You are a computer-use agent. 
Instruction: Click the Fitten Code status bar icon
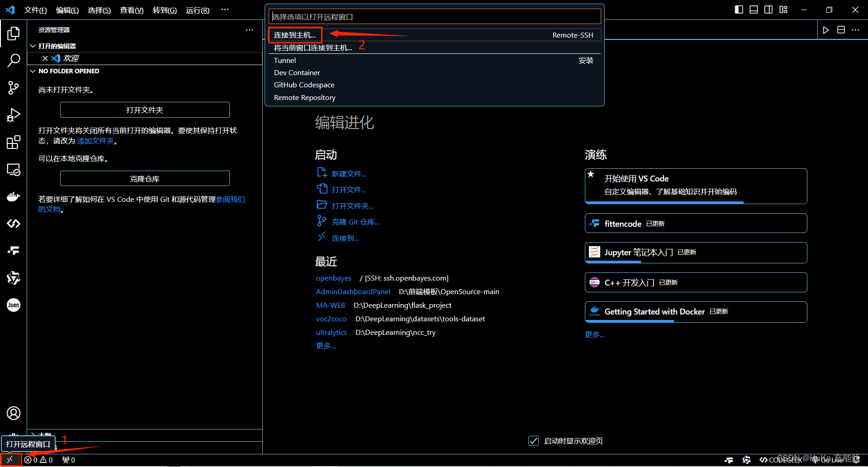[x=729, y=460]
